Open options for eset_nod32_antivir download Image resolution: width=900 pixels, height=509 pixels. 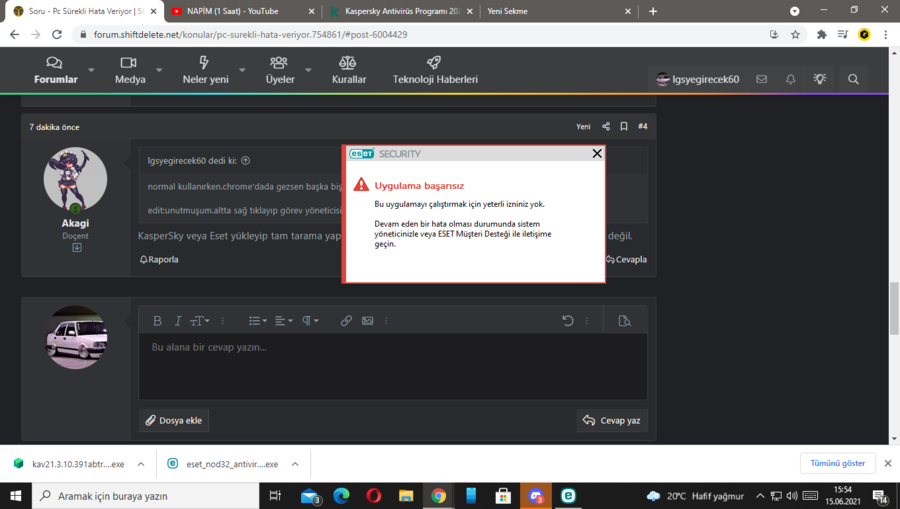[295, 464]
